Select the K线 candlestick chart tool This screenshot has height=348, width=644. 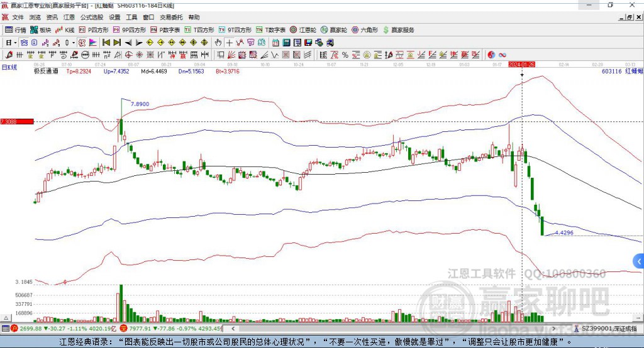pyautogui.click(x=65, y=30)
